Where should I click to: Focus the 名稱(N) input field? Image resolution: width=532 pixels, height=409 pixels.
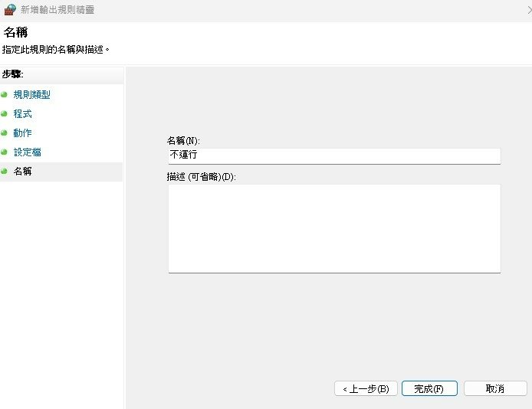334,156
